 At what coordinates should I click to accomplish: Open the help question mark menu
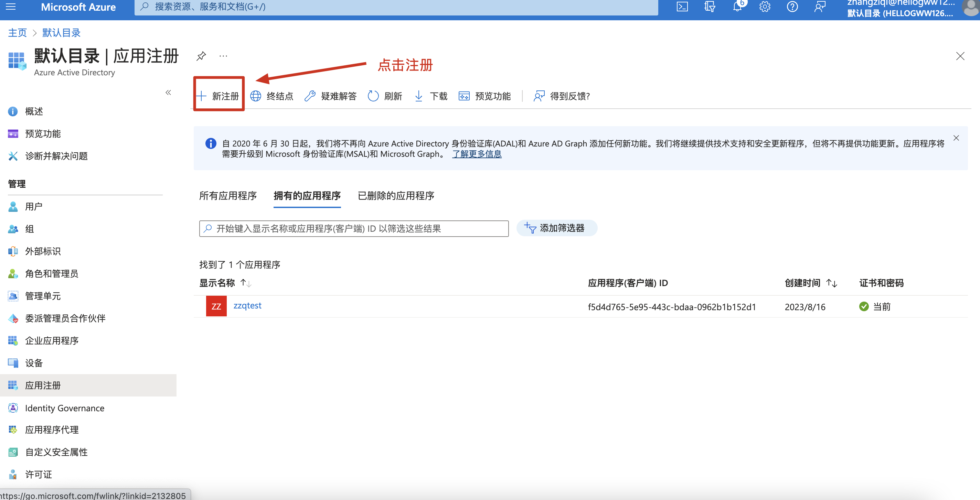pyautogui.click(x=792, y=7)
